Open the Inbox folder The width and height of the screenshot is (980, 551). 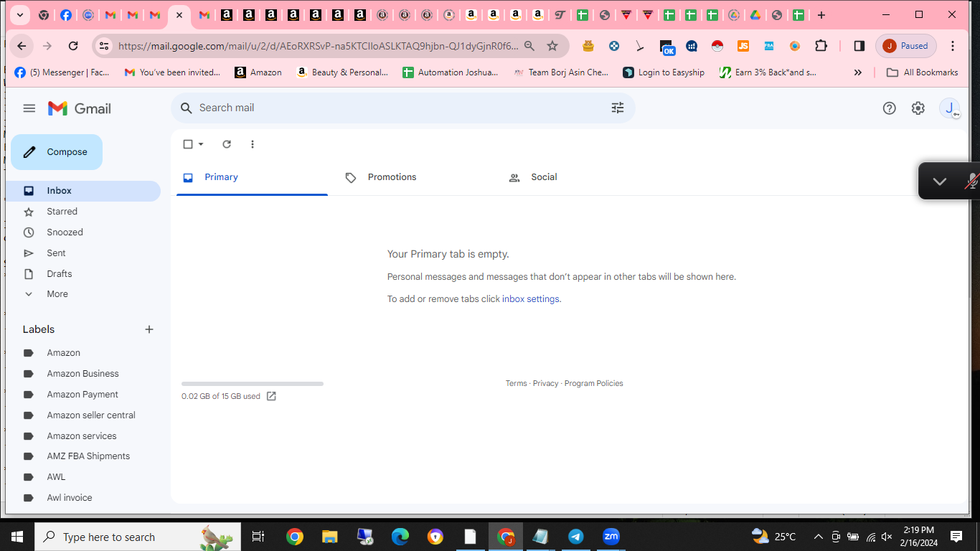click(x=83, y=191)
